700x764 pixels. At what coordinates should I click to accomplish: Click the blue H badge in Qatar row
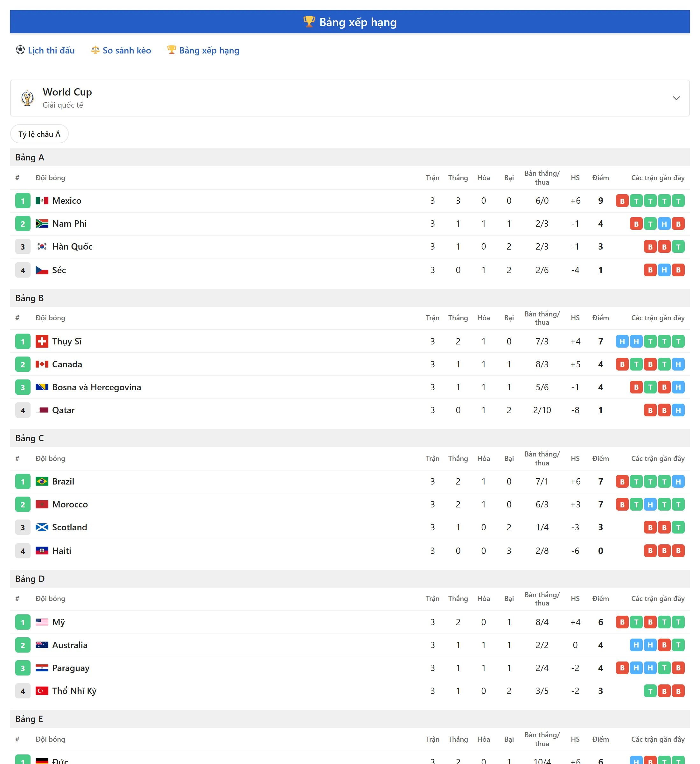pos(678,410)
